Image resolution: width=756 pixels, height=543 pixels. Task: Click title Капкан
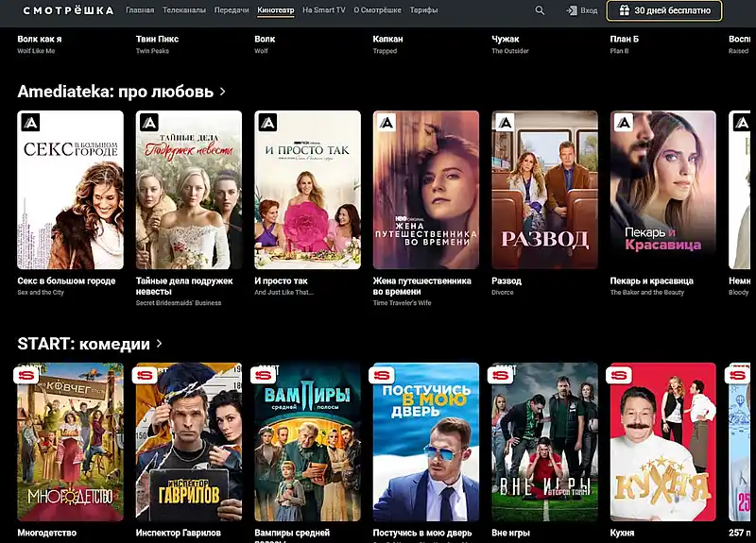click(x=387, y=39)
